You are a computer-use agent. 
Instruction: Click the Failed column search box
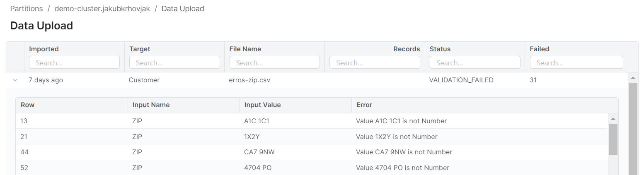pos(576,63)
